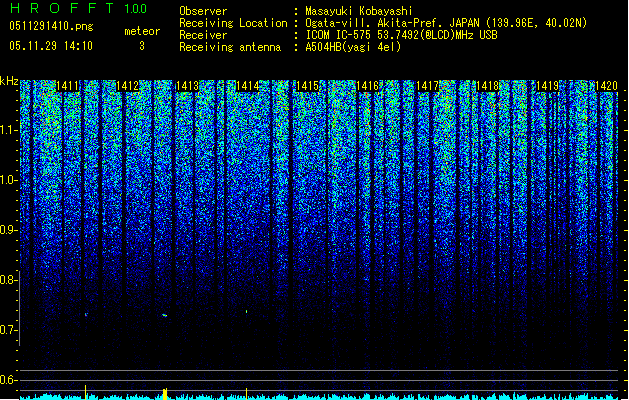
Task: Click the Ogata-vill. Akita-Pref. JAPAN location text
Action: point(446,23)
